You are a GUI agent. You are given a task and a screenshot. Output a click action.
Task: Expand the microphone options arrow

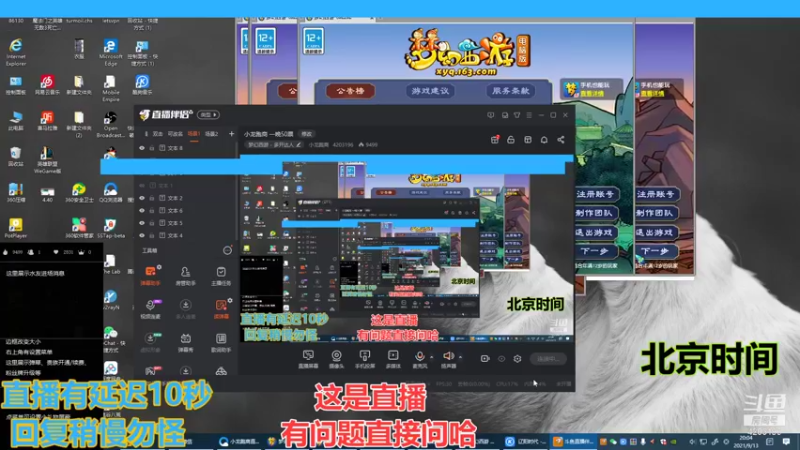[x=432, y=357]
